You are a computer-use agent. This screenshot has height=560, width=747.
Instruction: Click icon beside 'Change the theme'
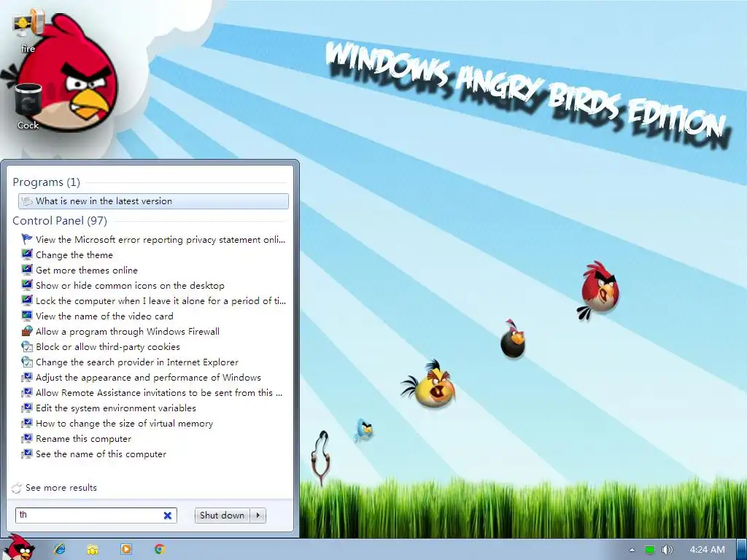pyautogui.click(x=27, y=254)
